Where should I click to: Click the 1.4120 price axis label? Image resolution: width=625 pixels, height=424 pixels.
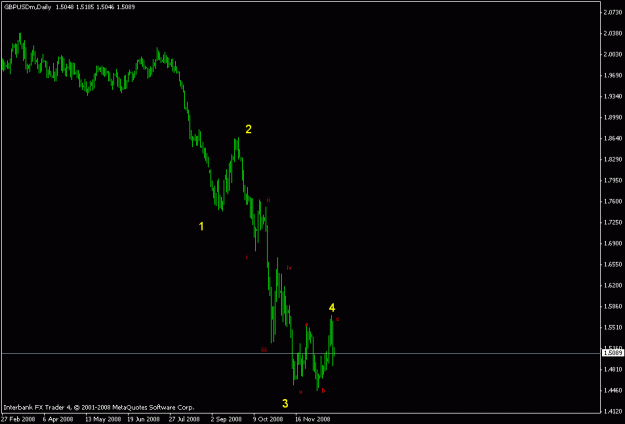pos(613,412)
